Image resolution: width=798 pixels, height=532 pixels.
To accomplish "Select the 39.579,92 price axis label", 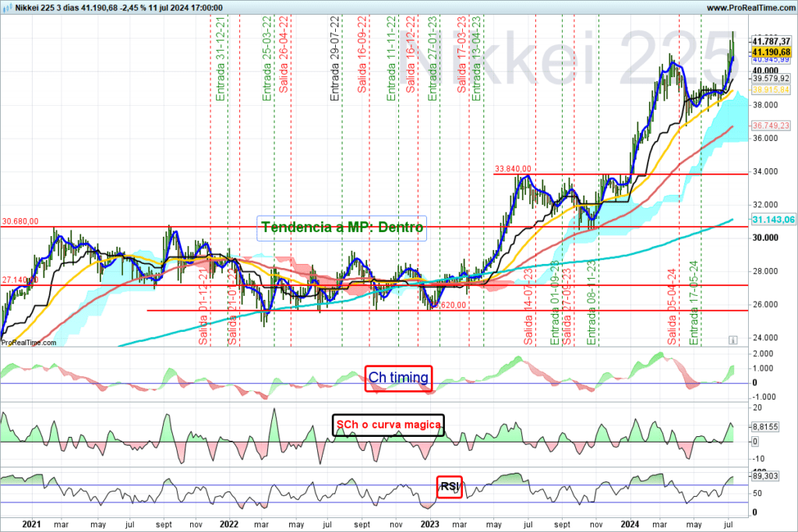I will (772, 79).
